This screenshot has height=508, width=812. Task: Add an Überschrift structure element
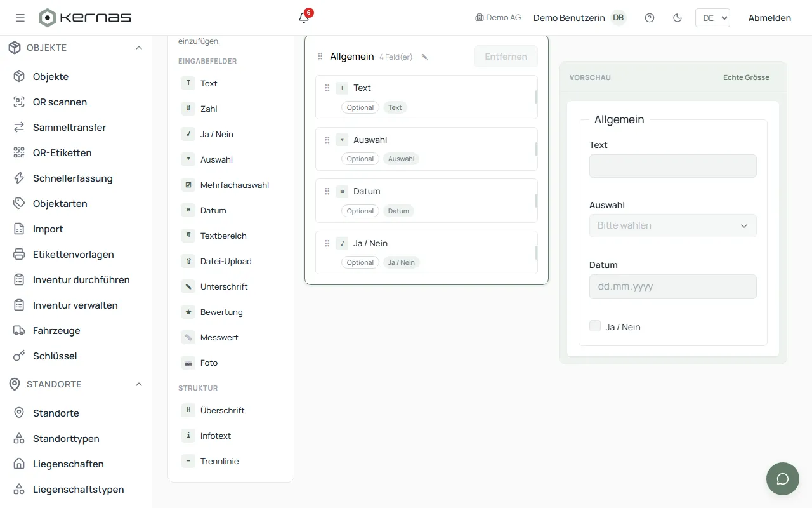pos(231,410)
